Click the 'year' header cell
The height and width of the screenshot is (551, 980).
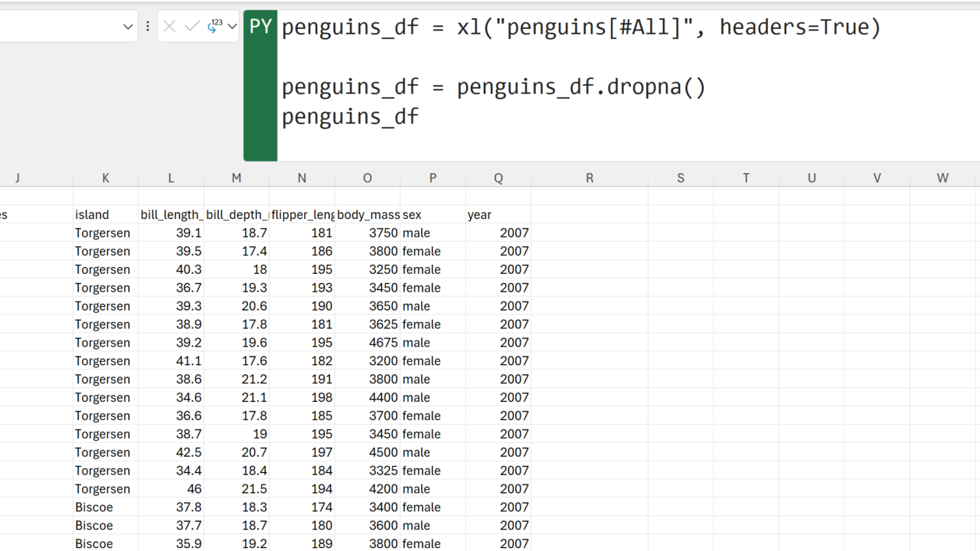tap(498, 215)
